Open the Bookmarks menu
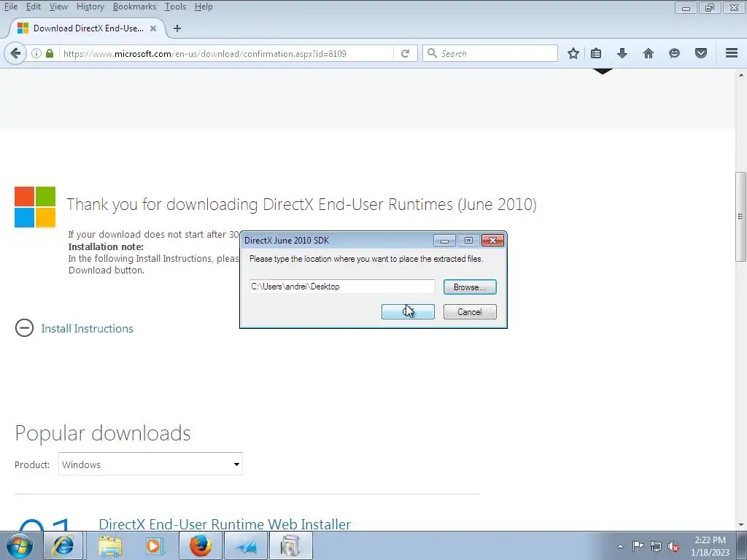The image size is (747, 560). (x=134, y=7)
